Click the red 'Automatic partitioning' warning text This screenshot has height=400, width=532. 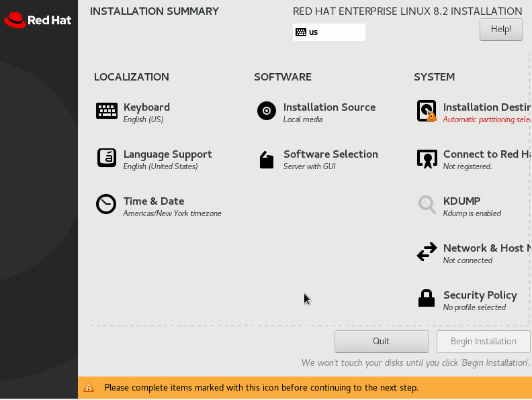(487, 119)
